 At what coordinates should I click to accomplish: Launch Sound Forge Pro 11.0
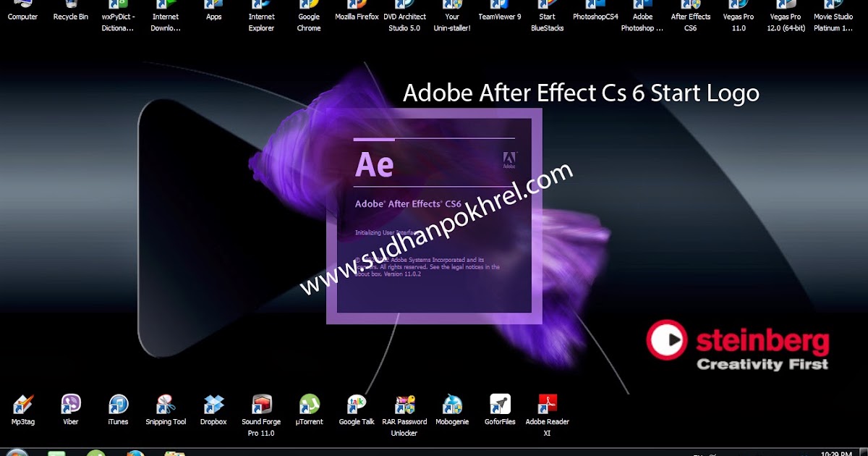point(261,415)
